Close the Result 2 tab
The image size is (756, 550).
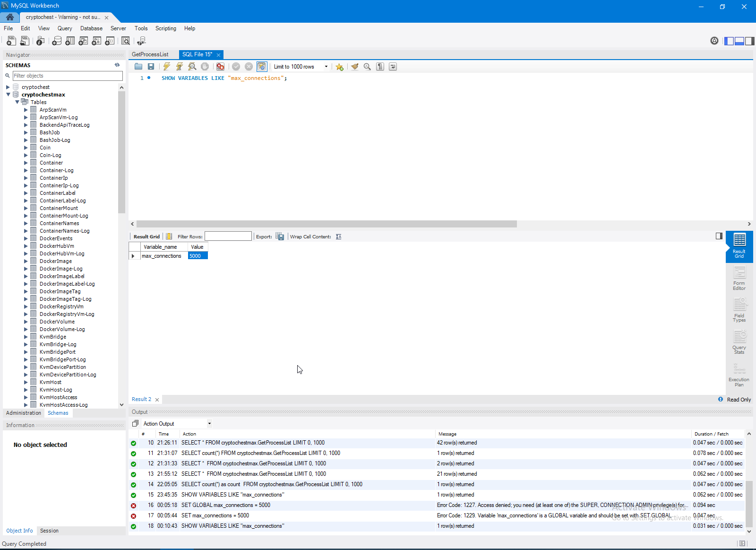tap(157, 400)
